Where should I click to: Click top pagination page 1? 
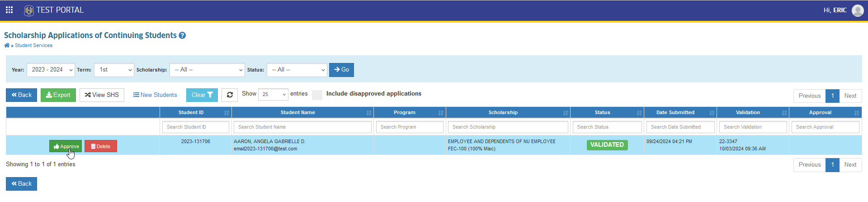832,96
